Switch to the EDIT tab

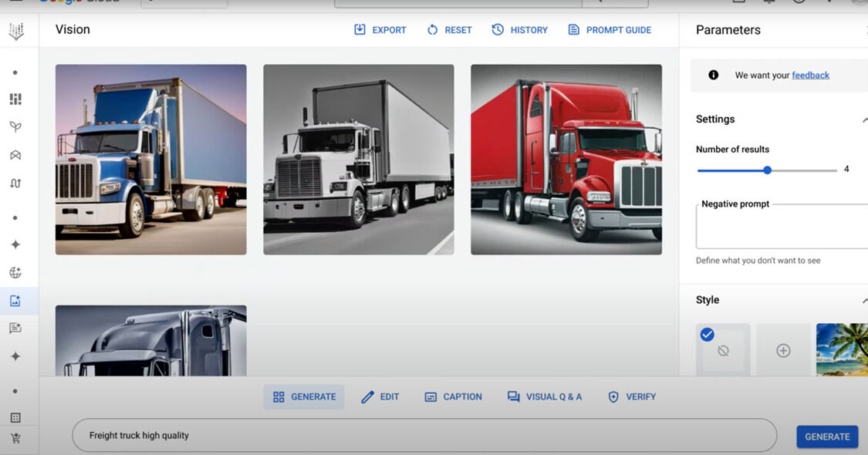pos(380,397)
